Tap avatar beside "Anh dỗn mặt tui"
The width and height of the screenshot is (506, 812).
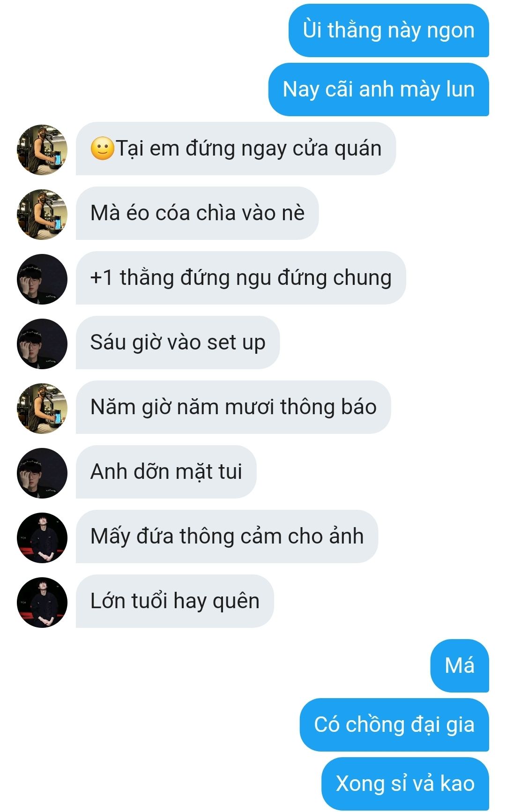click(x=42, y=473)
